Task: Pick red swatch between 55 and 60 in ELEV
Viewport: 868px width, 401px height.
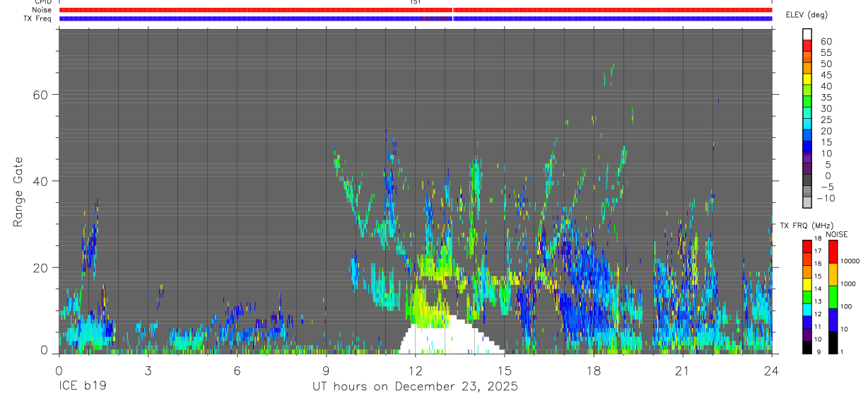Action: pyautogui.click(x=807, y=45)
